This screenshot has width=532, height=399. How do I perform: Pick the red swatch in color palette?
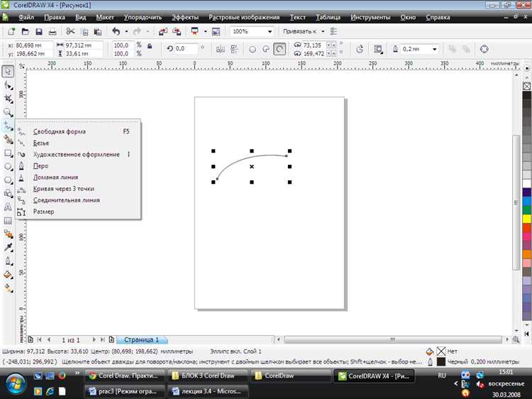point(526,228)
